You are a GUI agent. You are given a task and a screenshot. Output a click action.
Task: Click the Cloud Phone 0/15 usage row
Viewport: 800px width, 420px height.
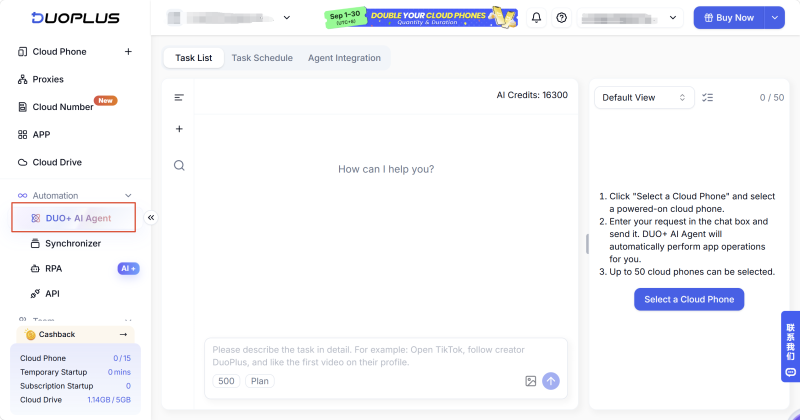tap(76, 358)
